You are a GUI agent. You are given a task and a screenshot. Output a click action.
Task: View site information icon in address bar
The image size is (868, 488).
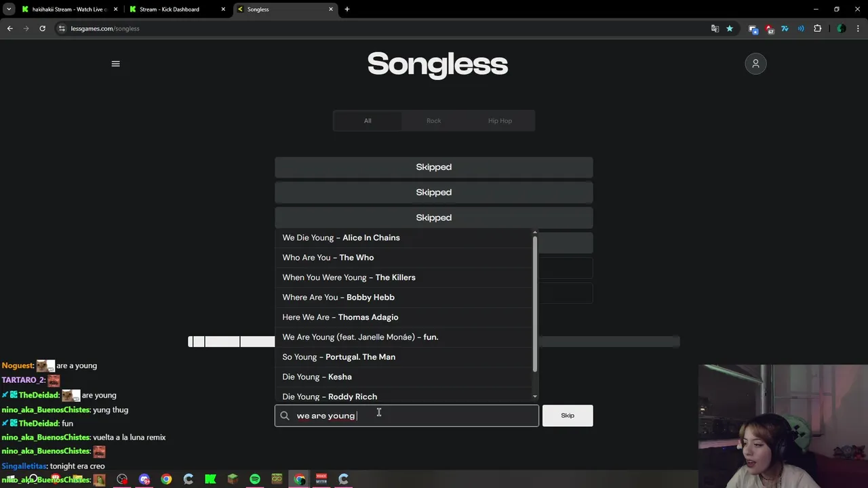pyautogui.click(x=62, y=28)
